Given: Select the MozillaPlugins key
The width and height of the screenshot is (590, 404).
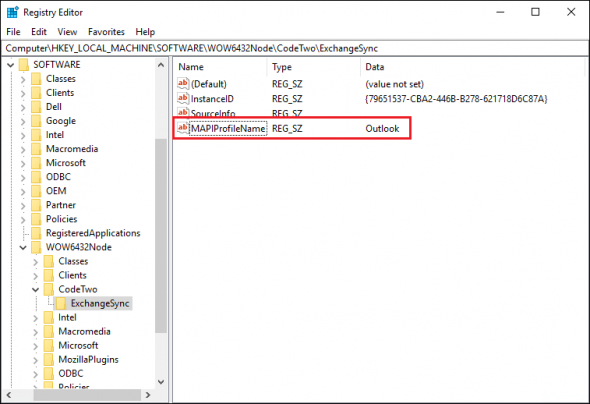Looking at the screenshot, I should (88, 360).
